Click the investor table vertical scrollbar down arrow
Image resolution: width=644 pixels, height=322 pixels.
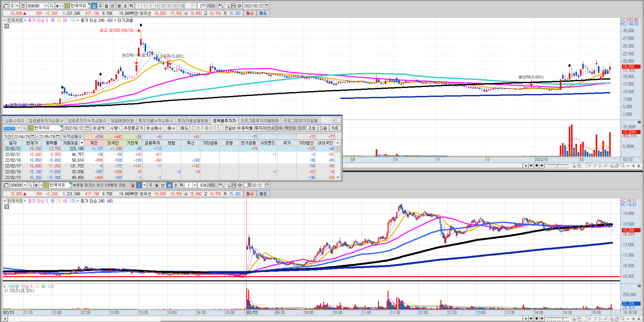pyautogui.click(x=338, y=177)
